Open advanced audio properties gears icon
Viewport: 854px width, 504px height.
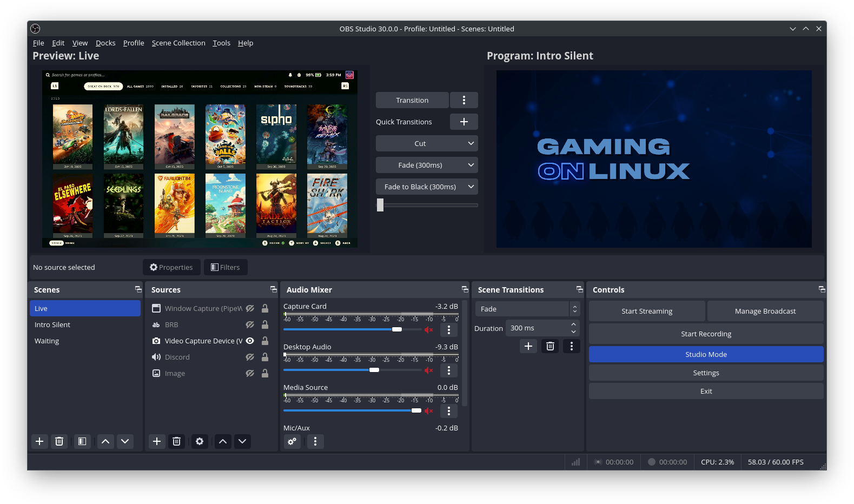click(292, 441)
